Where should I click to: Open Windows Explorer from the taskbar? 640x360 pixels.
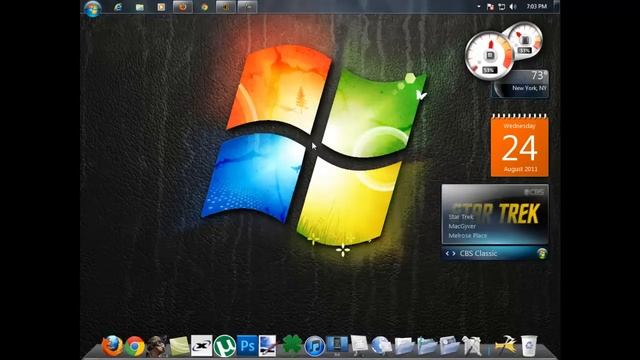click(x=140, y=7)
